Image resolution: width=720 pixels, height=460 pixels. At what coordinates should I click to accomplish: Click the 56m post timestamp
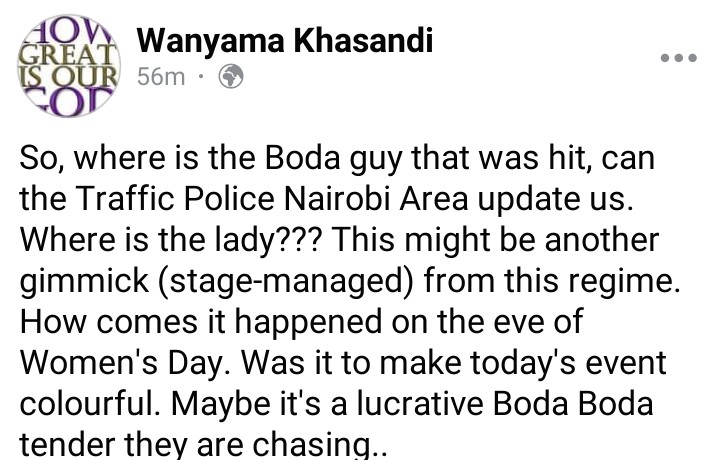tap(161, 77)
